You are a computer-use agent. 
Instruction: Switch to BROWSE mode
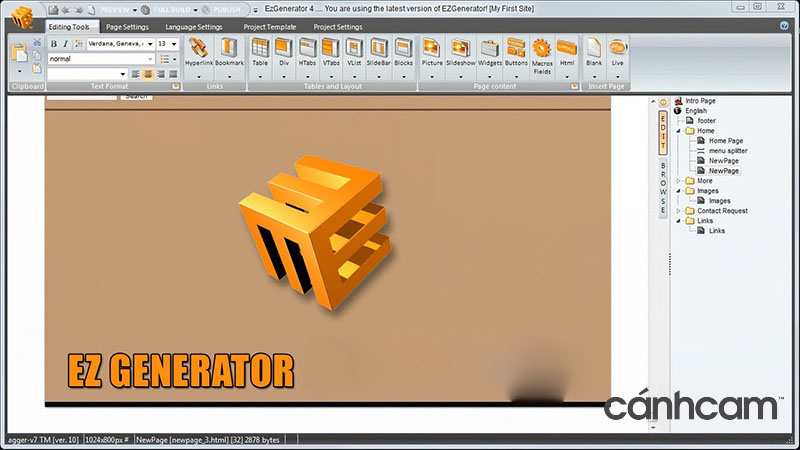663,188
